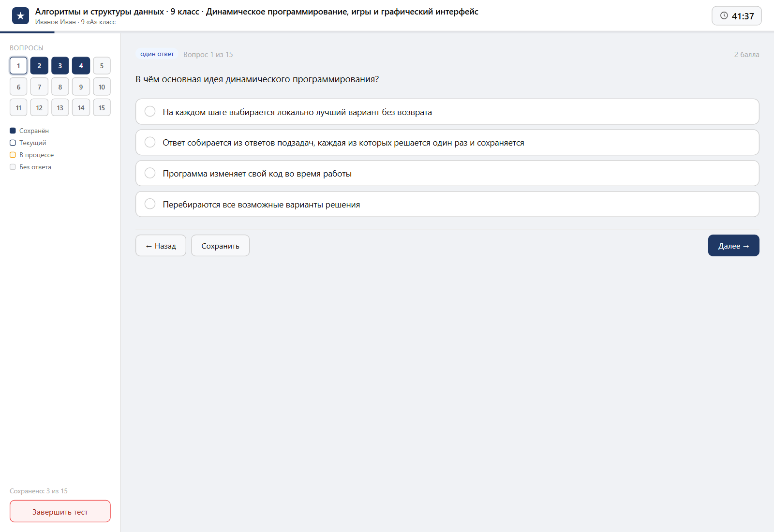Click the Назад button

click(x=161, y=246)
